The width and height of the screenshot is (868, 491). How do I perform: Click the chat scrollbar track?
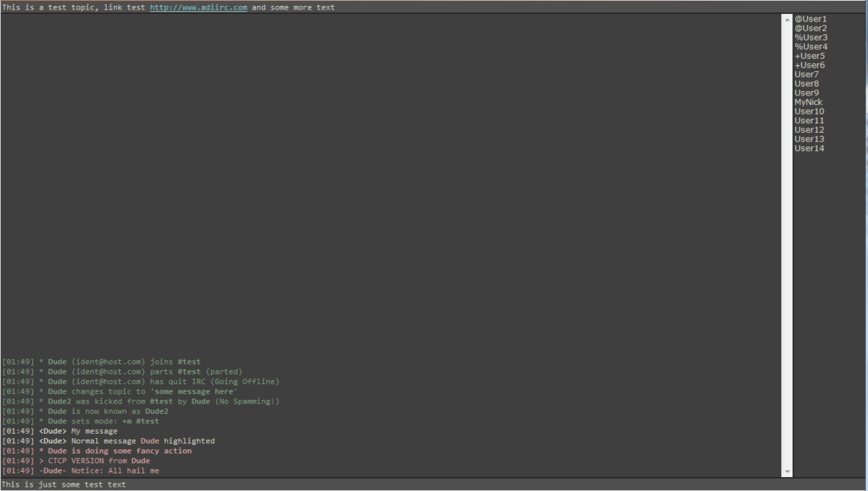tap(787, 245)
